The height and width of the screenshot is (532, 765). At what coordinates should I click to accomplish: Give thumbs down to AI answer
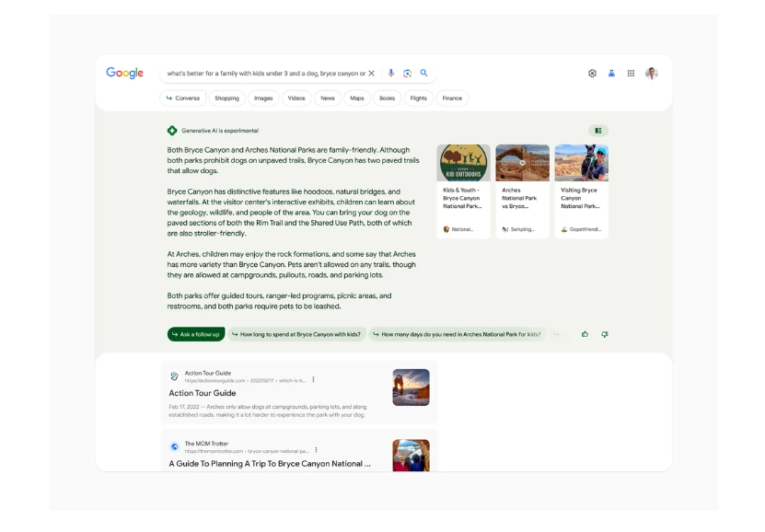tap(605, 334)
